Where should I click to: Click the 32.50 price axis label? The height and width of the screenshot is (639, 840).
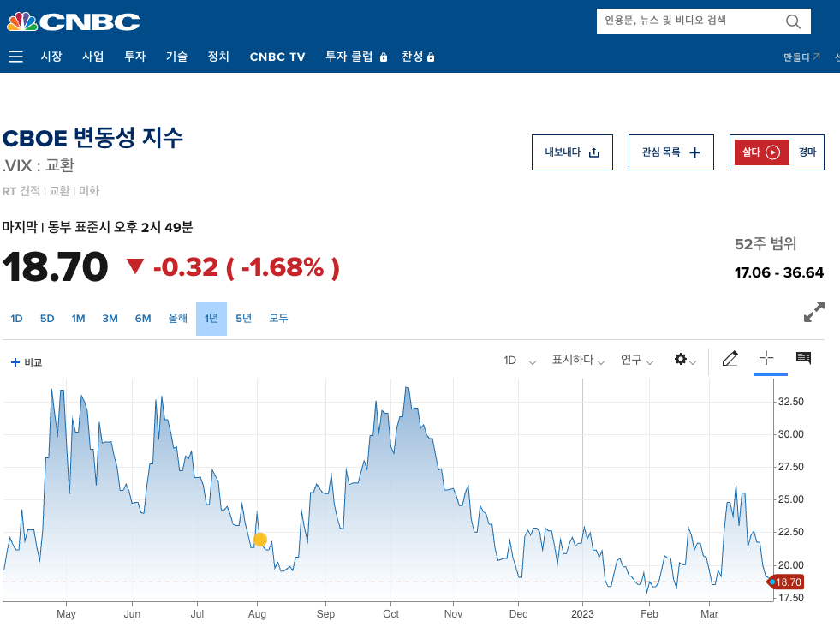click(x=790, y=402)
